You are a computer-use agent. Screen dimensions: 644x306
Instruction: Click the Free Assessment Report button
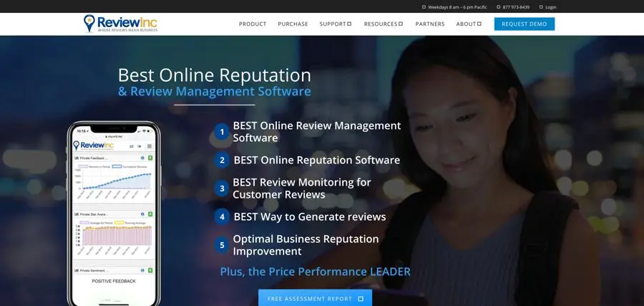coord(315,298)
